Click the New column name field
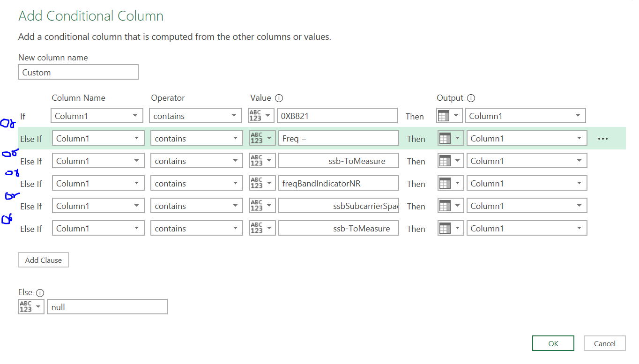 (78, 73)
